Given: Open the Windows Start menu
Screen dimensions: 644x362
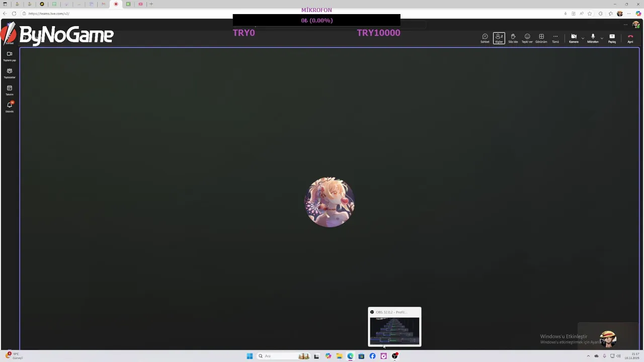Looking at the screenshot, I should click(250, 356).
